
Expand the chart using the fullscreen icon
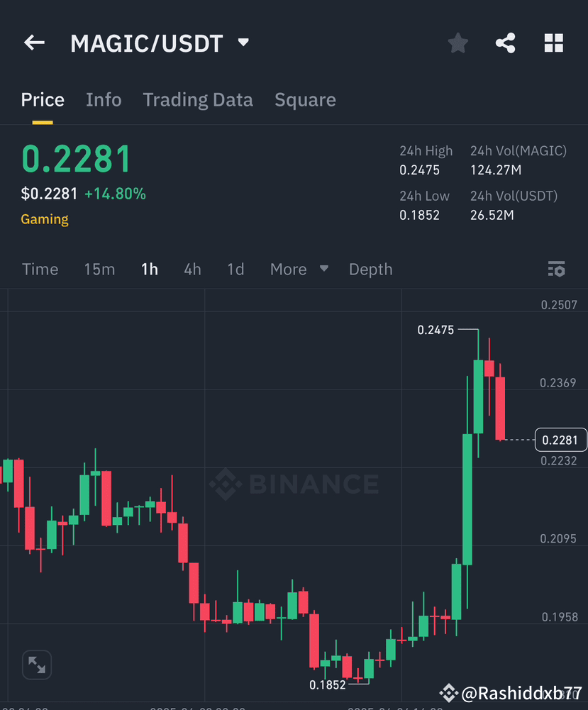pyautogui.click(x=36, y=665)
